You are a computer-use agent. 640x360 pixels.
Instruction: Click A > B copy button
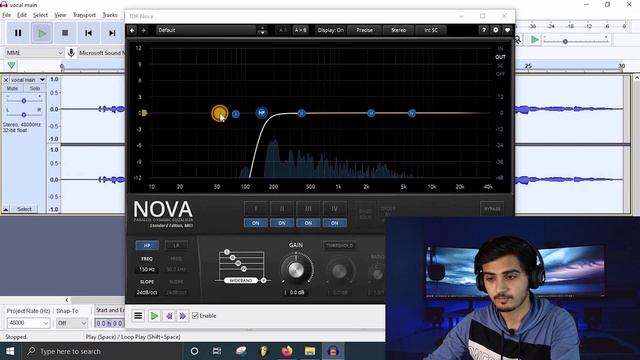pos(300,30)
